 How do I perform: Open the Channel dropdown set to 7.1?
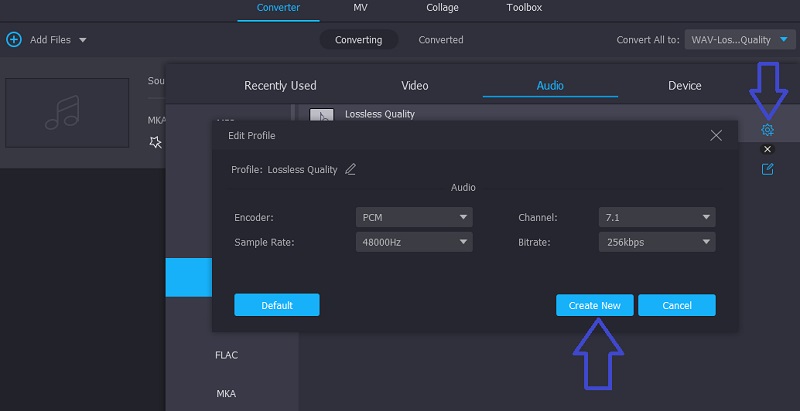coord(658,217)
